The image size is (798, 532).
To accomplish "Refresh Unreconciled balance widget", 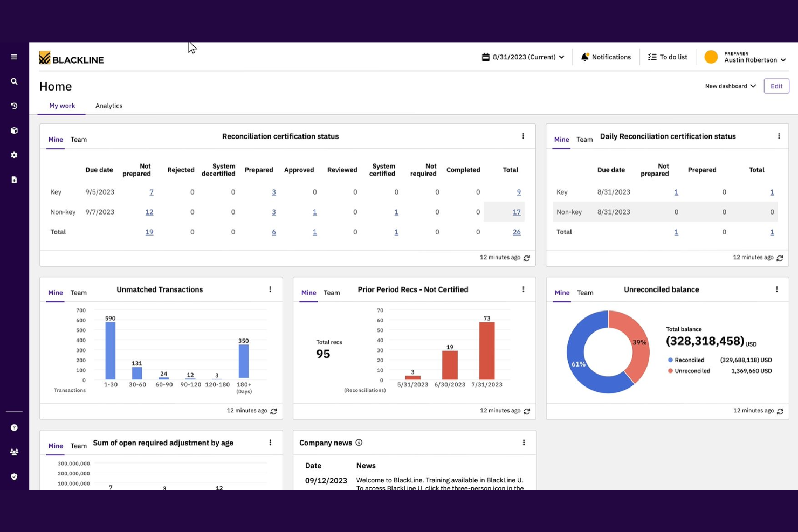I will (x=780, y=411).
